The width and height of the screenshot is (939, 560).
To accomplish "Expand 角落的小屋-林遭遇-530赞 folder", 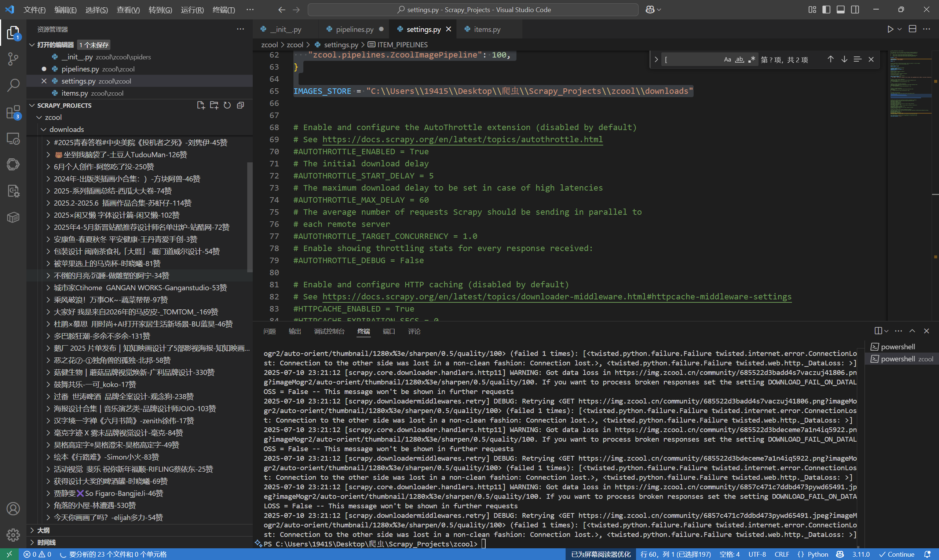I will click(94, 505).
